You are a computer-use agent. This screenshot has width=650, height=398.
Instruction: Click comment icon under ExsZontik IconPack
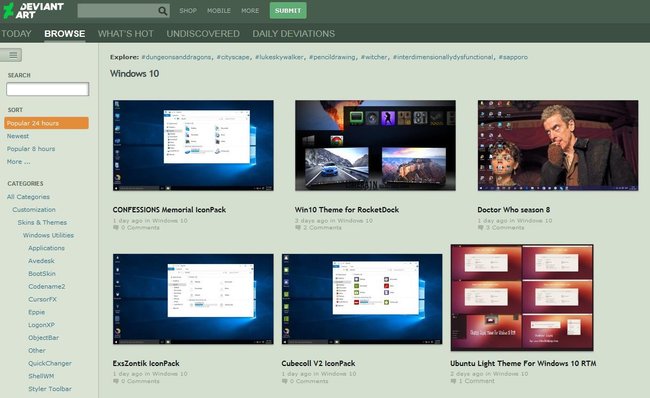coord(116,381)
